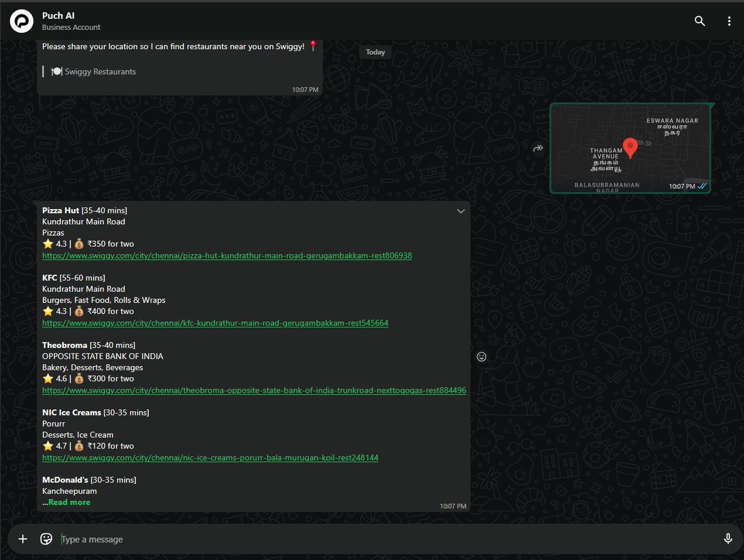Click the '₹350 for two' price text

tap(110, 244)
